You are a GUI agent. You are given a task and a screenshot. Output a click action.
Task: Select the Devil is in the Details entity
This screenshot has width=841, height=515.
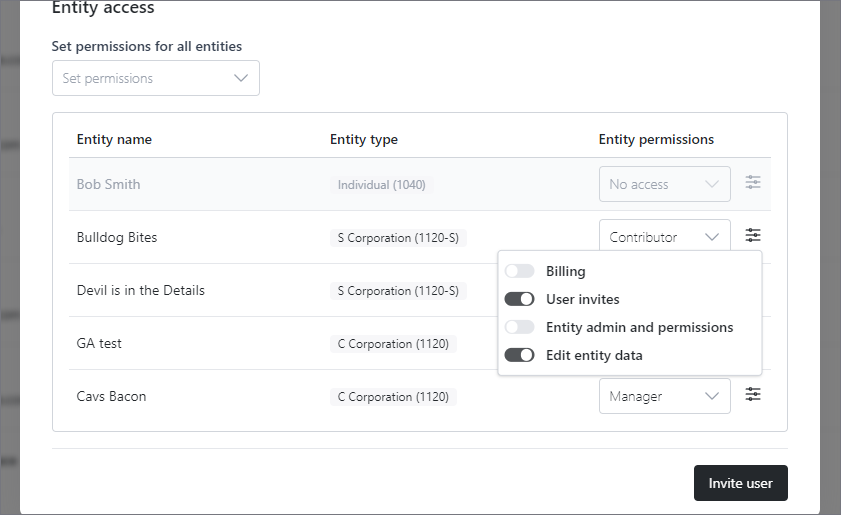[141, 290]
